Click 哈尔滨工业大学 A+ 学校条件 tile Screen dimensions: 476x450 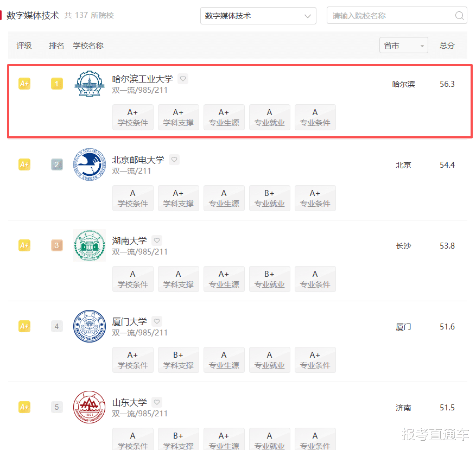click(133, 117)
